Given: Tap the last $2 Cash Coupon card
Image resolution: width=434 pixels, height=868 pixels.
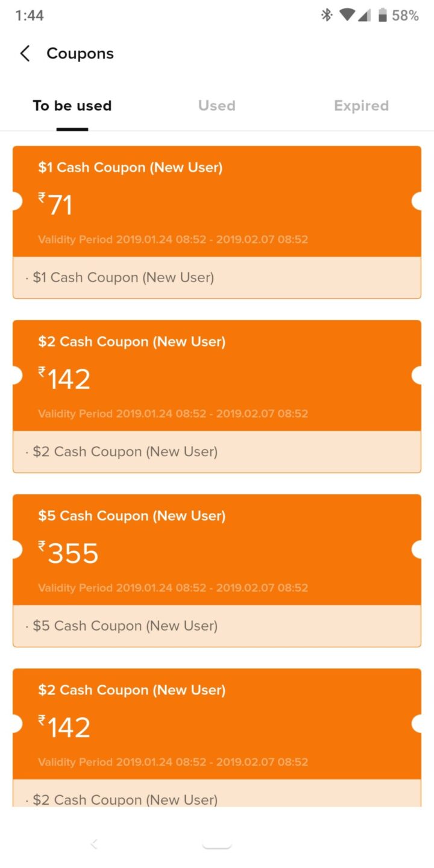Looking at the screenshot, I should 216,735.
